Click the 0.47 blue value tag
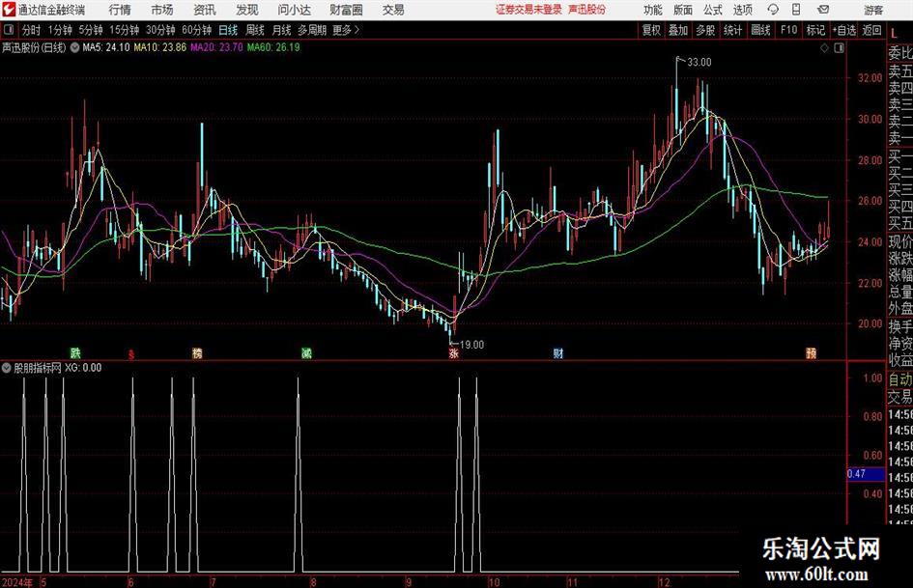 (865, 474)
